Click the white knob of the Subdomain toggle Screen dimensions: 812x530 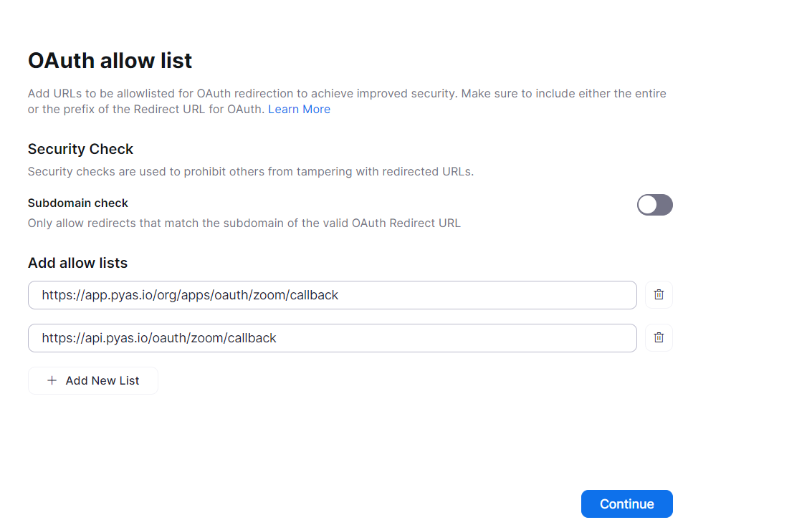tap(648, 205)
